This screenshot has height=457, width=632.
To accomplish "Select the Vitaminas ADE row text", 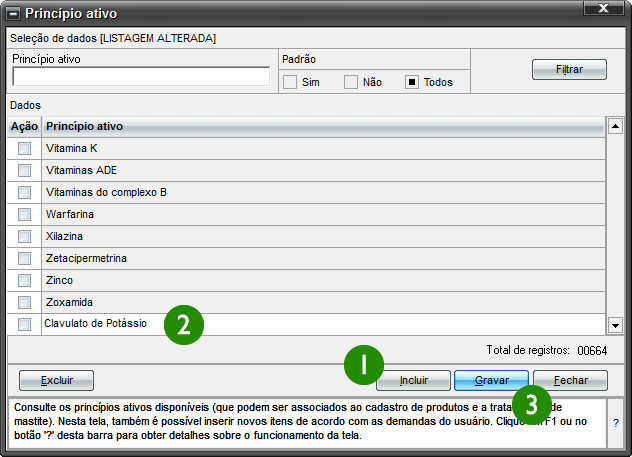I will coord(81,170).
